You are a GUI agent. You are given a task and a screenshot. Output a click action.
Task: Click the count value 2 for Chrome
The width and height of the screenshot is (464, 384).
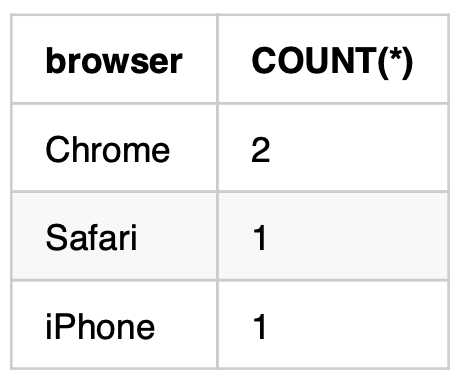[261, 150]
